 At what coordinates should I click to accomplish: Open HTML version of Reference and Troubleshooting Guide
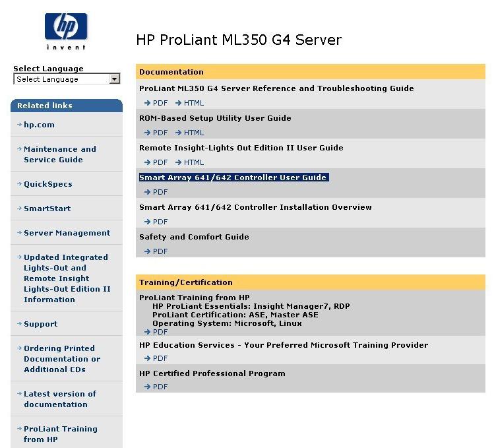[194, 103]
